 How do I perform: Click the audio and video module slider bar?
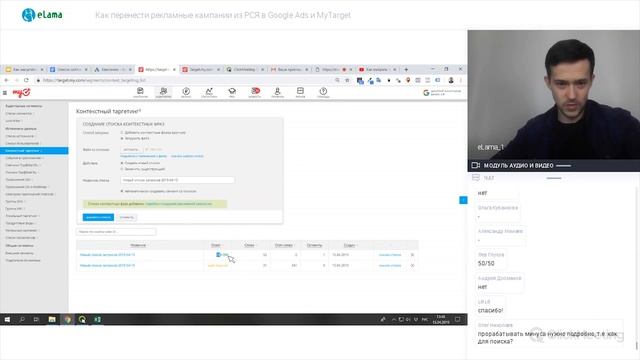point(563,166)
